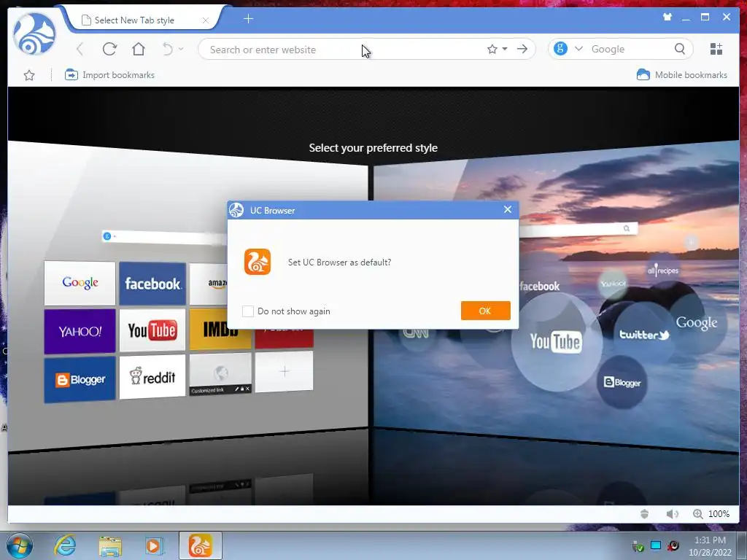The height and width of the screenshot is (560, 747).
Task: Click the allrecipes bubble
Action: tap(663, 271)
